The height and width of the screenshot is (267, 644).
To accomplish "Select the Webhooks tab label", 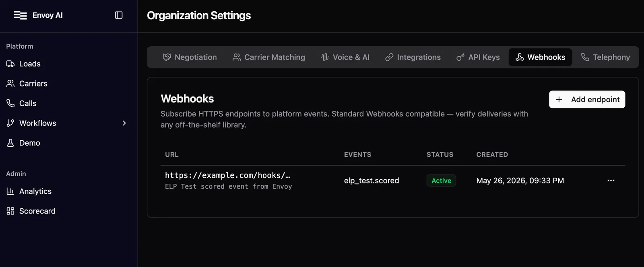I will [x=546, y=57].
